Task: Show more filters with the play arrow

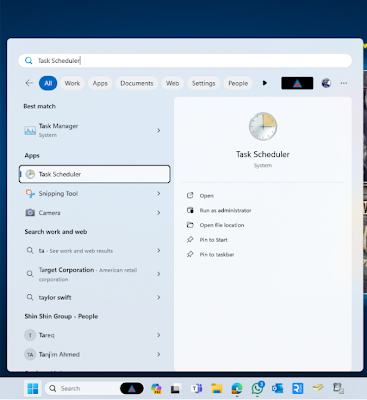Action: point(265,83)
